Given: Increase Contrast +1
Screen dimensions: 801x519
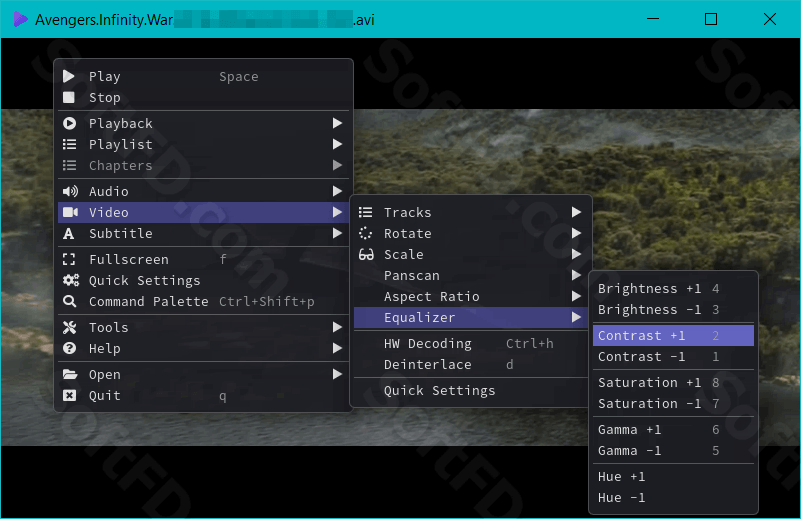Looking at the screenshot, I should tap(673, 336).
